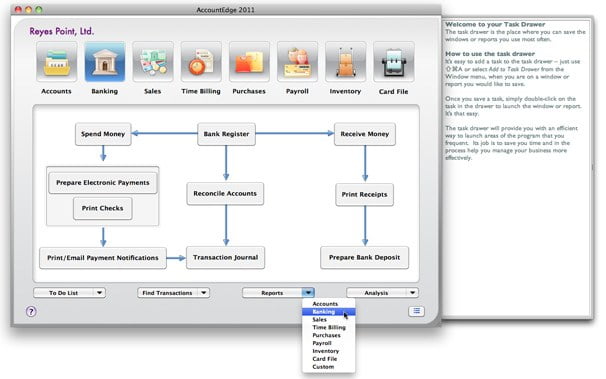Viewport: 606px width, 379px height.
Task: Toggle the task drawer list icon
Action: (416, 311)
